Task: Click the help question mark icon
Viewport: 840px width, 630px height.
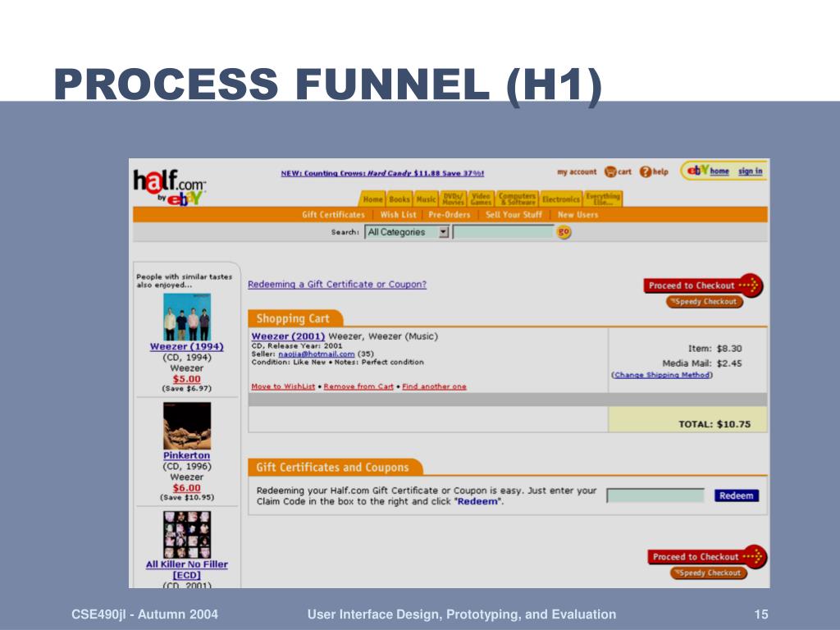Action: click(x=646, y=171)
